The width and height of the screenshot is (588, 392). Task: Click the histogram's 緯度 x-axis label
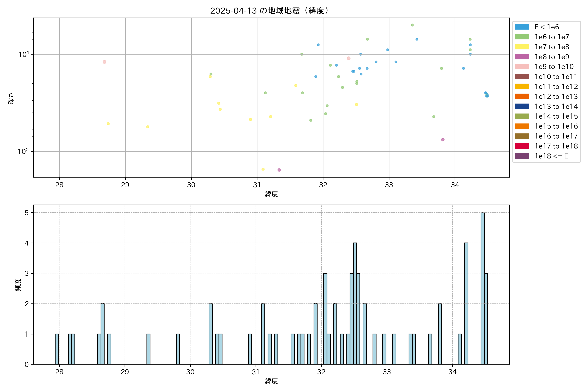pyautogui.click(x=271, y=381)
